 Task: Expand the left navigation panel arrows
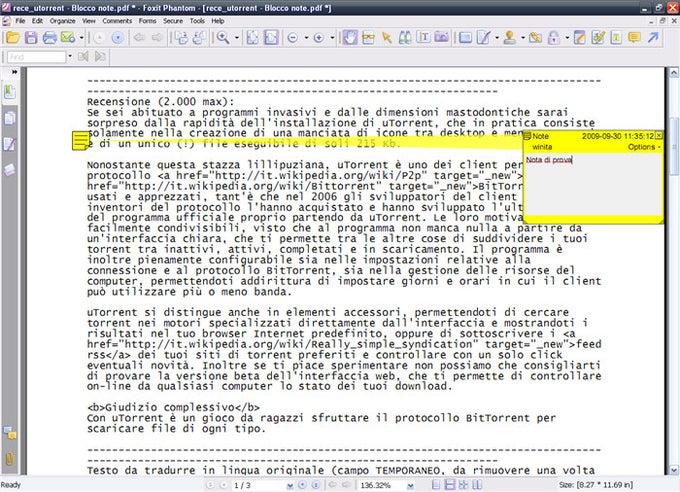[15, 72]
